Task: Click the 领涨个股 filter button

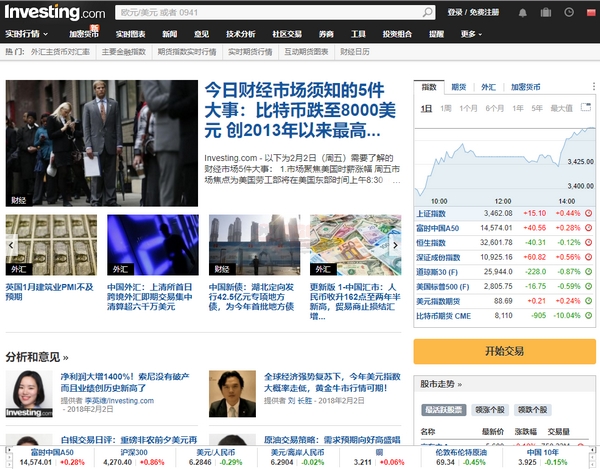Action: pyautogui.click(x=490, y=410)
